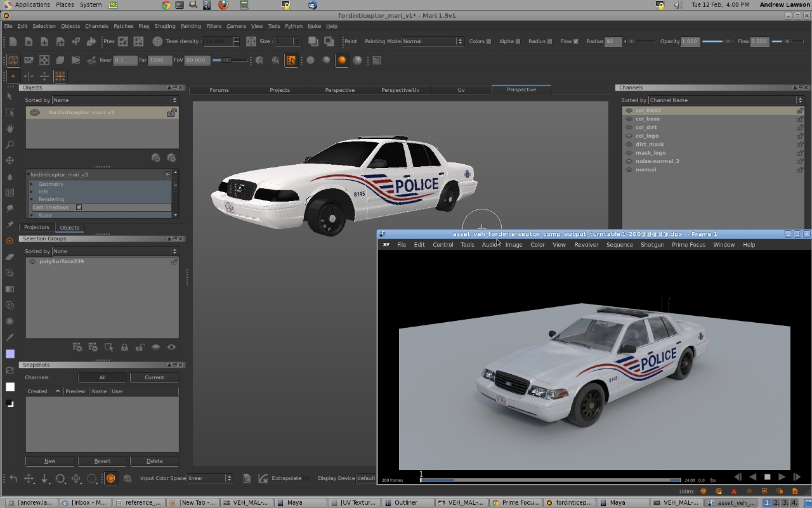Click the remove object icon in Objects panel

tap(171, 157)
